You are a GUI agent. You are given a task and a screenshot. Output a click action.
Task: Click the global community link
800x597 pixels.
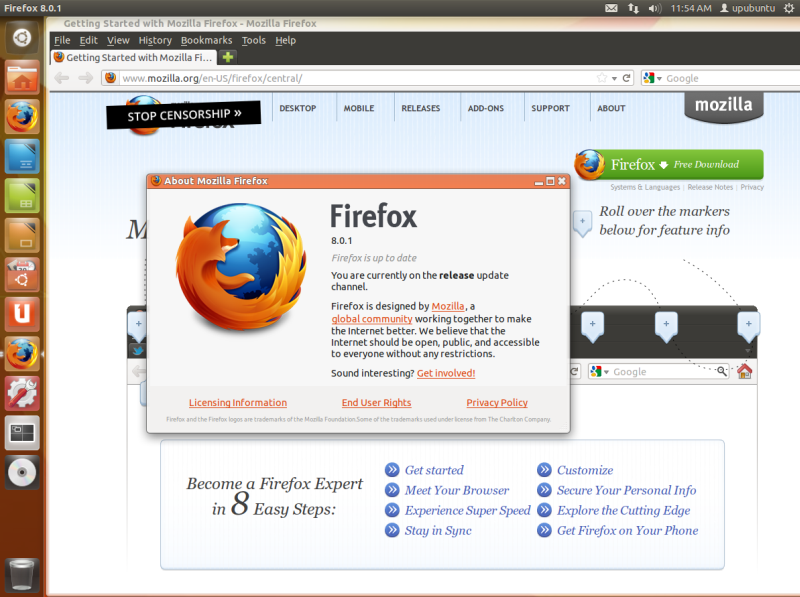[x=371, y=319]
